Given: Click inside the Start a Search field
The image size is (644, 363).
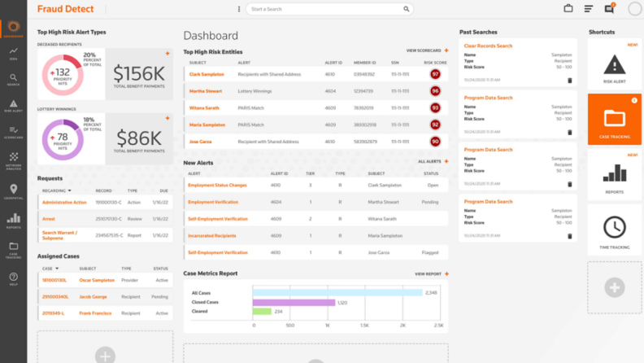Looking at the screenshot, I should (325, 10).
